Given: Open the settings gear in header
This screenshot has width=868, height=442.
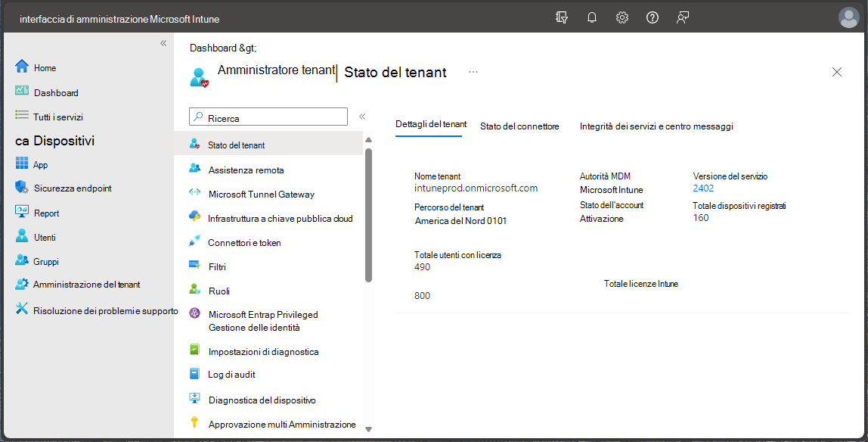Looking at the screenshot, I should pos(622,17).
